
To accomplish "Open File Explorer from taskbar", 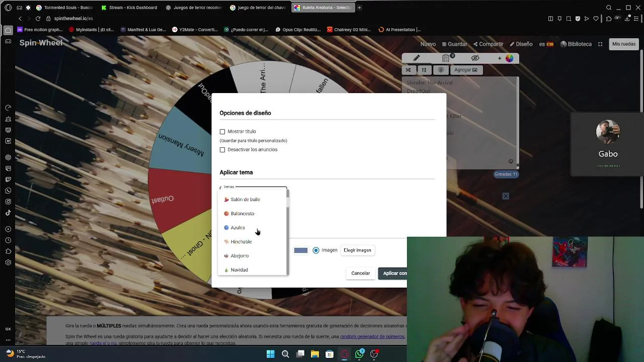I will [315, 354].
